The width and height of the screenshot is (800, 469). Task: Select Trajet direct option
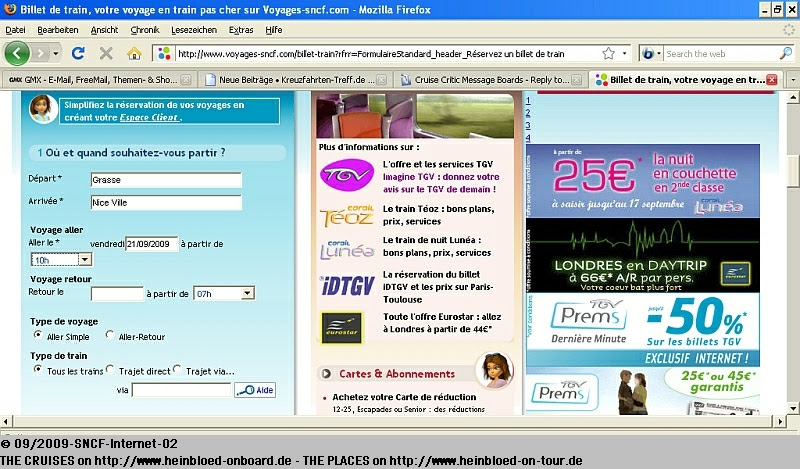pyautogui.click(x=110, y=369)
